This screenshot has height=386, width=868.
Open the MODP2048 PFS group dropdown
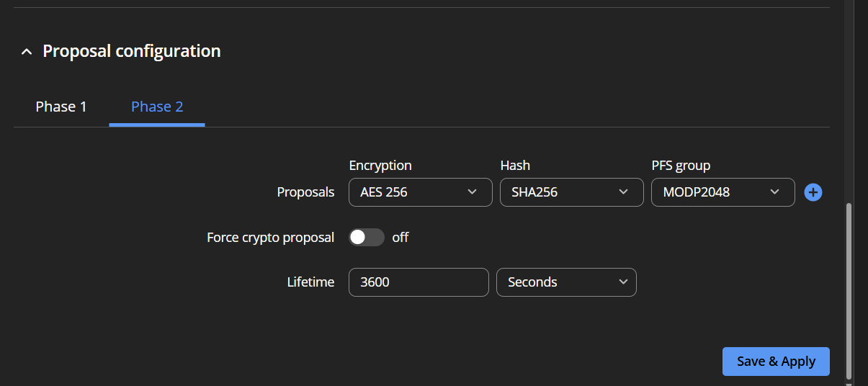click(x=723, y=192)
